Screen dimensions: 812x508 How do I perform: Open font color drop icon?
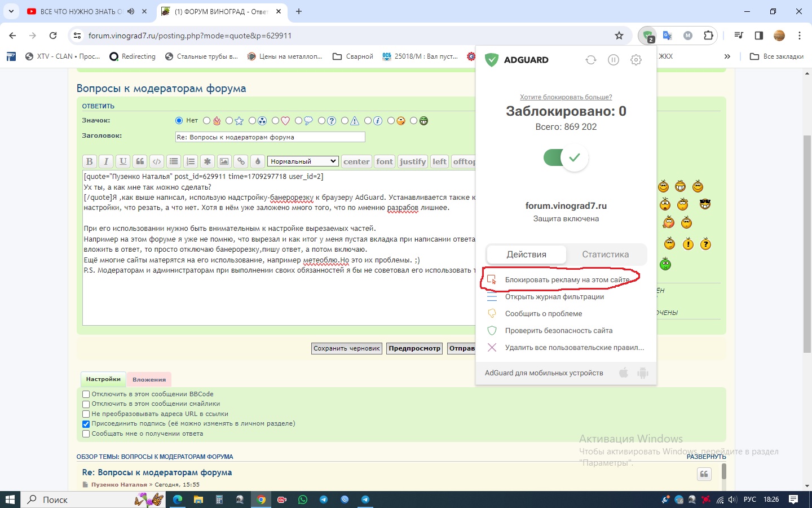pyautogui.click(x=258, y=161)
